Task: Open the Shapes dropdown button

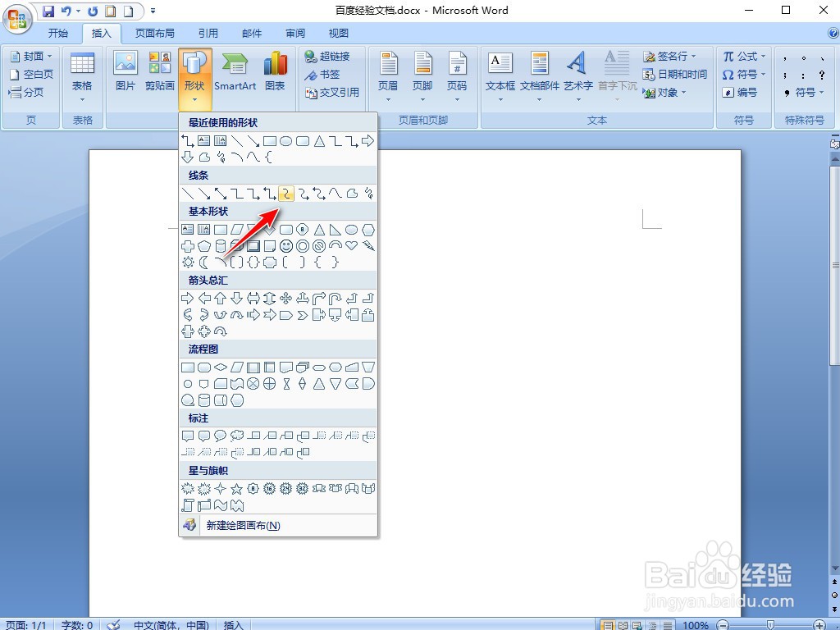Action: pyautogui.click(x=195, y=78)
